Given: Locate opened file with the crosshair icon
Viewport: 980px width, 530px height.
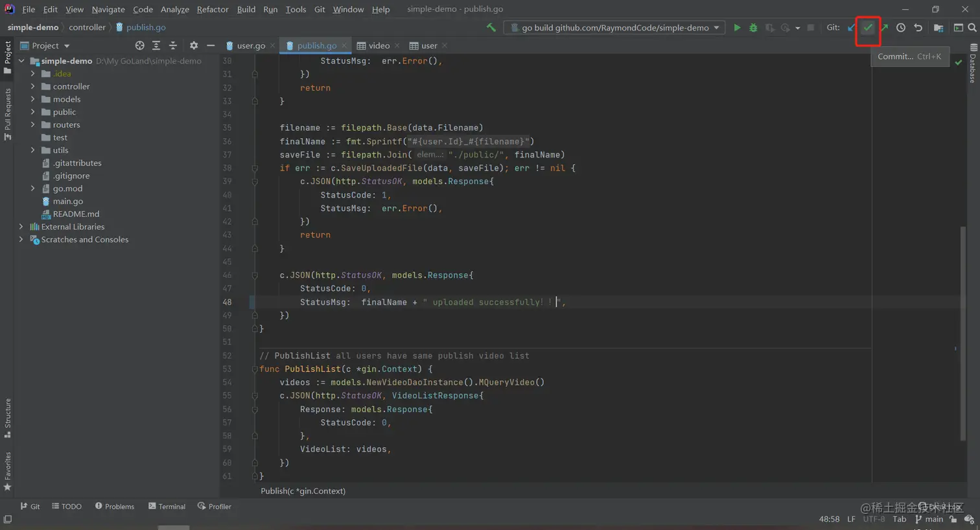Looking at the screenshot, I should tap(139, 45).
